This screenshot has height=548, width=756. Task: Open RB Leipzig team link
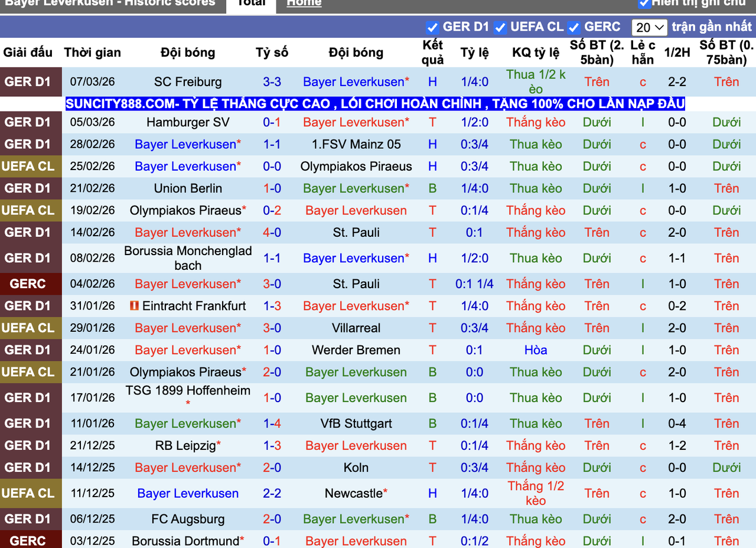pos(185,445)
